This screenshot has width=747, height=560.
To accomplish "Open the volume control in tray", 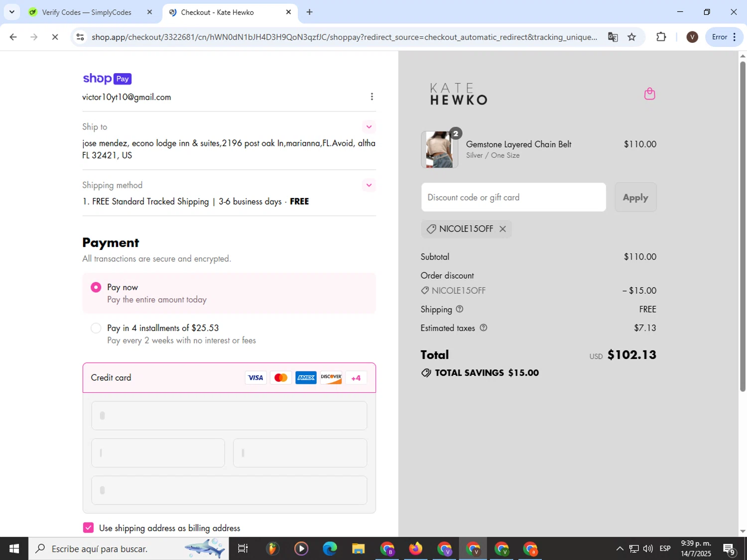I will click(648, 549).
